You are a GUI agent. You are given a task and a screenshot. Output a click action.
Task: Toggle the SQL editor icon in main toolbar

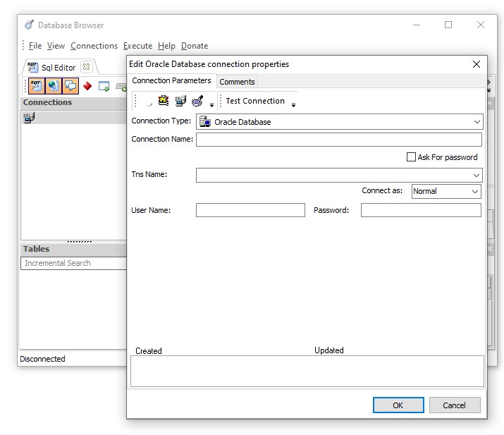coord(37,86)
